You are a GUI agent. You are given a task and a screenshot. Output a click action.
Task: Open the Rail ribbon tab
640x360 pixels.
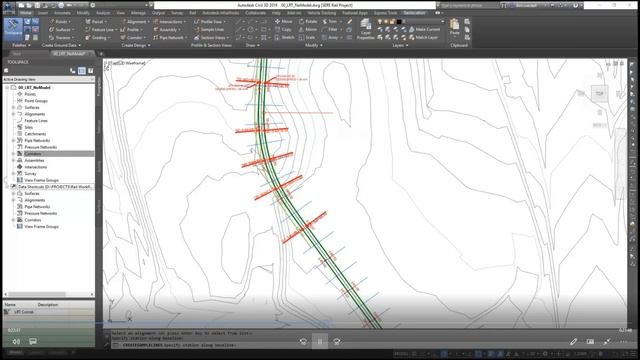coord(192,13)
